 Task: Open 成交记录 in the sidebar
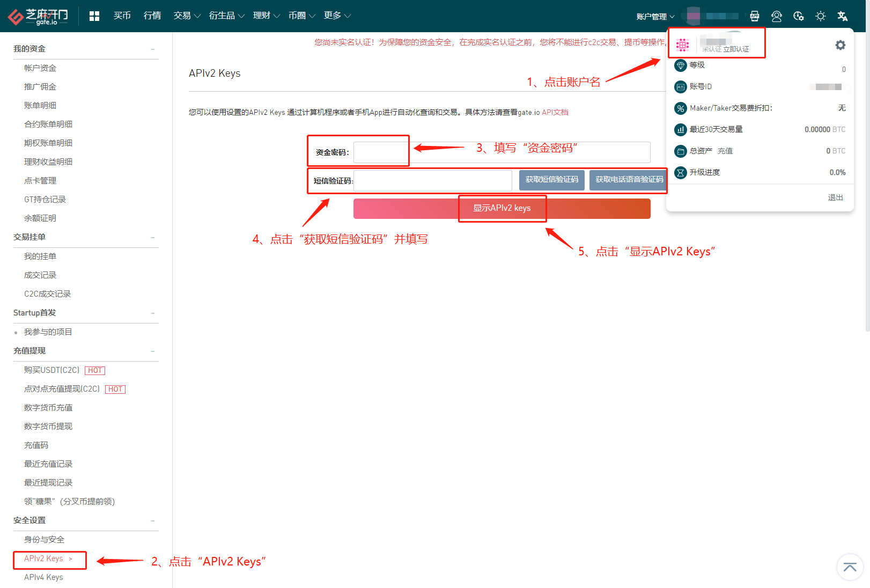click(40, 275)
